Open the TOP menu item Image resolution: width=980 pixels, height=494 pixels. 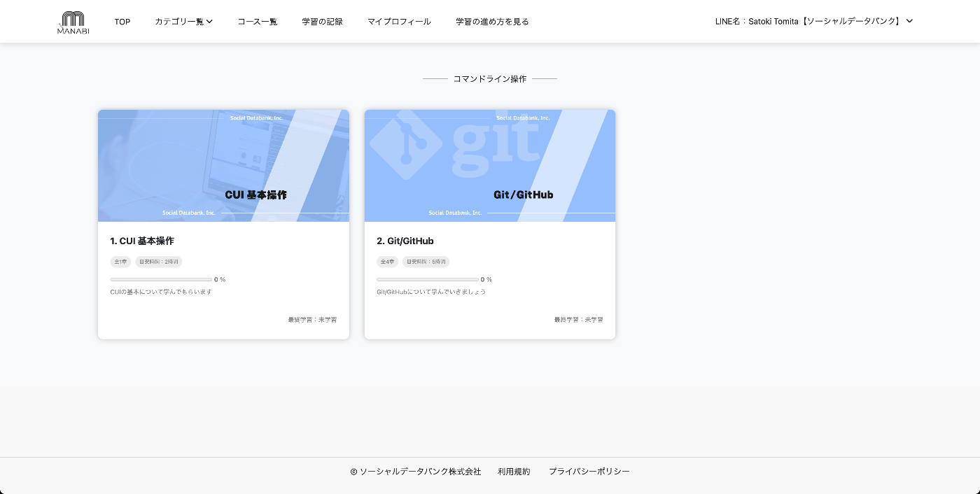122,22
